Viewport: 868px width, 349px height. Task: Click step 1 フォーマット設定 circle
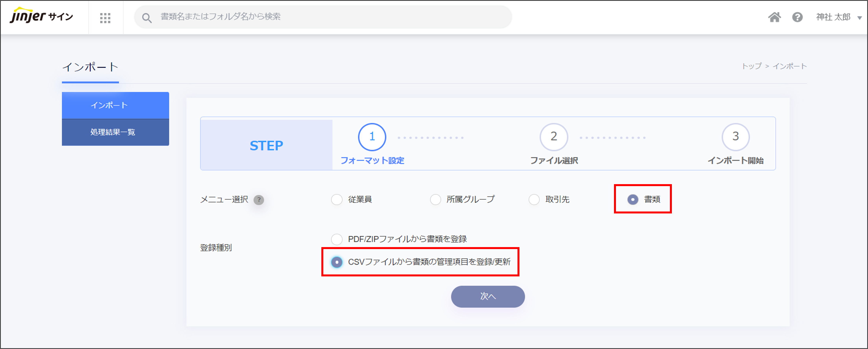click(x=372, y=137)
